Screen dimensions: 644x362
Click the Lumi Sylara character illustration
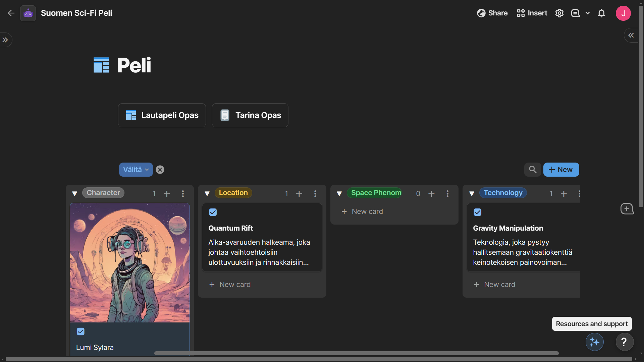(x=130, y=263)
